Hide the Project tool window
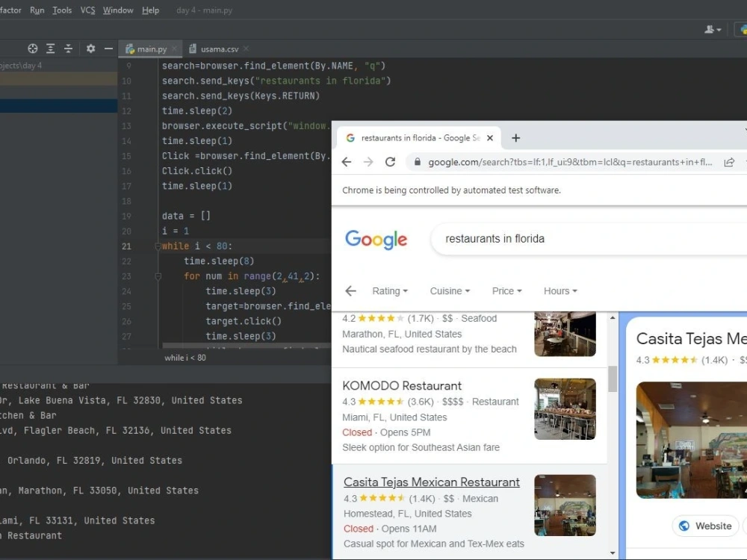 click(108, 48)
